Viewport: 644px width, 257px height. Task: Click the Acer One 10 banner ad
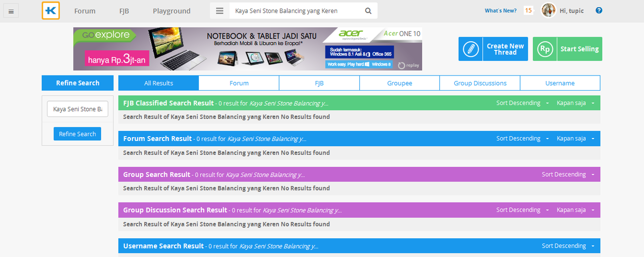pos(248,49)
